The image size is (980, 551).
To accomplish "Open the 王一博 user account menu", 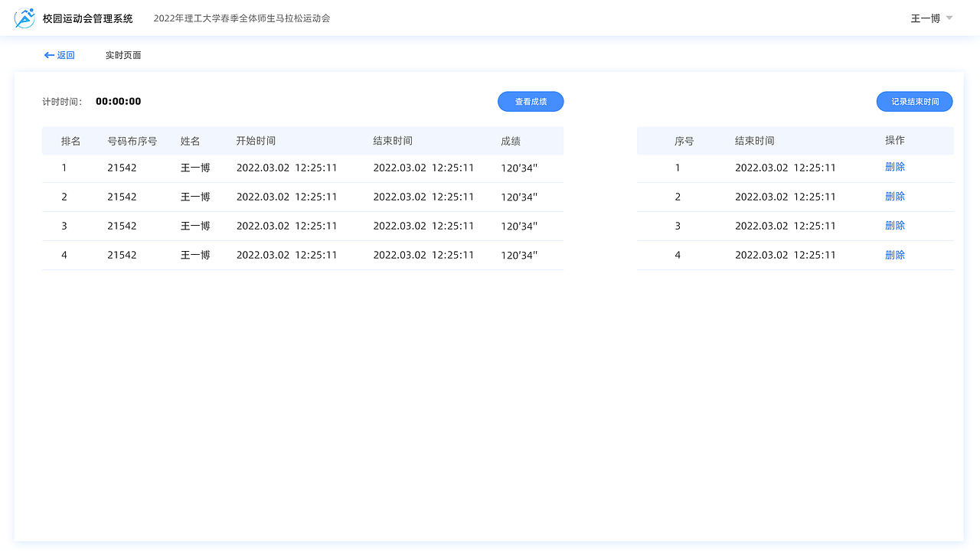I will 925,18.
